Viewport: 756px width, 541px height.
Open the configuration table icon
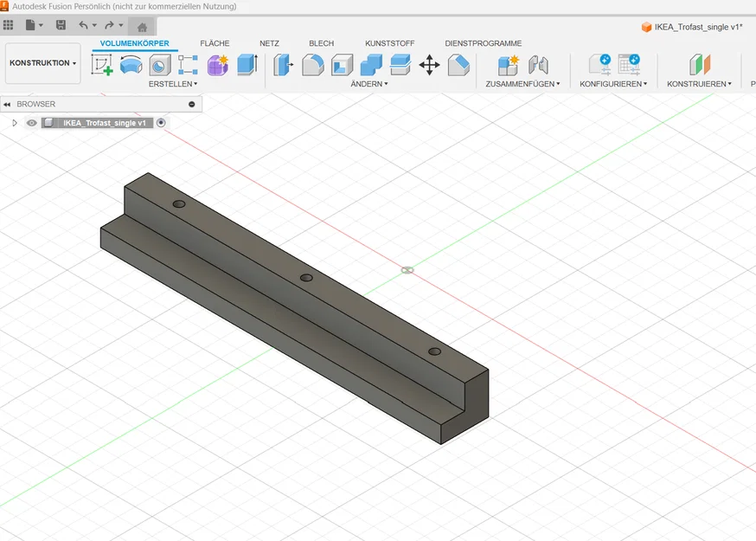629,65
